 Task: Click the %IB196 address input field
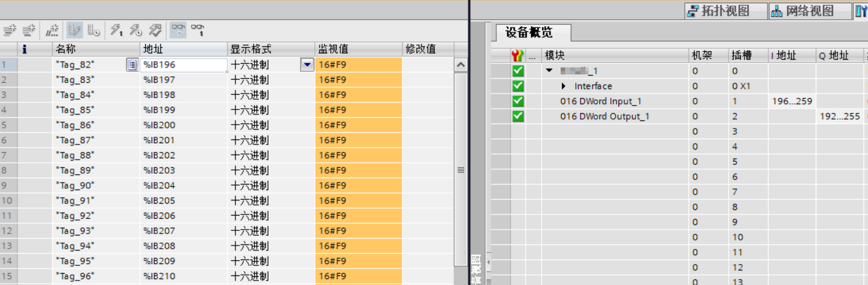(x=183, y=64)
